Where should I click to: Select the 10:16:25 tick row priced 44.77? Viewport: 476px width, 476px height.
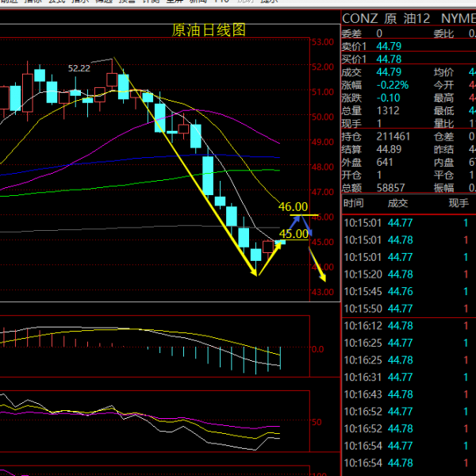pyautogui.click(x=409, y=343)
